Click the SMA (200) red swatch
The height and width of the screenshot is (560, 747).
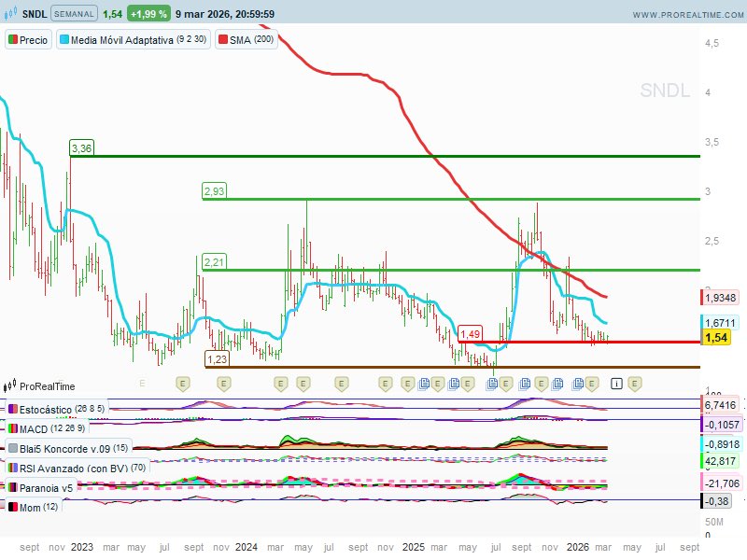[223, 39]
